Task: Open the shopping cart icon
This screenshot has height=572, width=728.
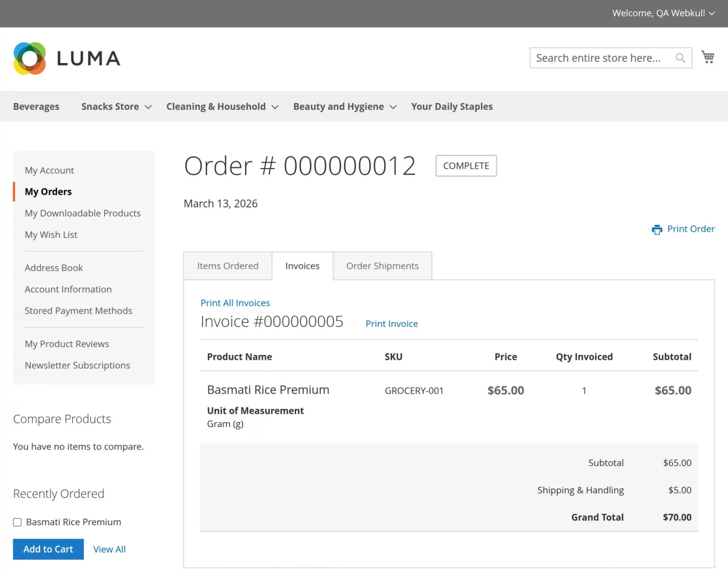Action: tap(707, 56)
